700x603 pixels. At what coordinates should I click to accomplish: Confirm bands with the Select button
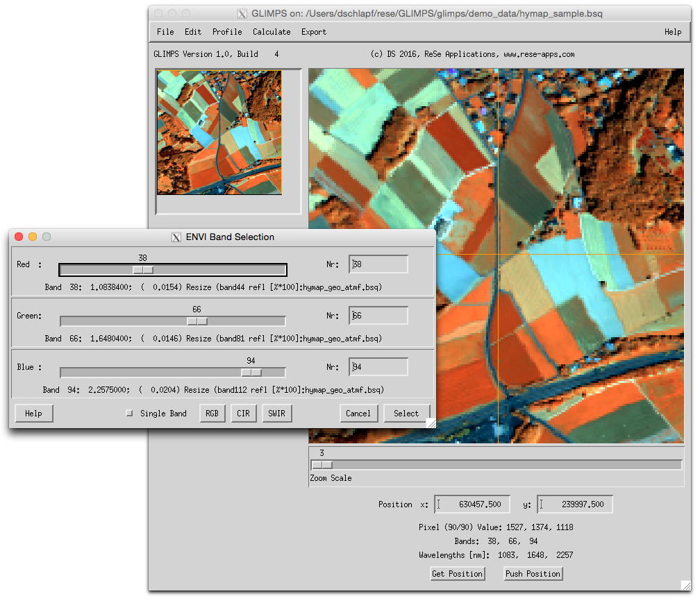tap(406, 414)
